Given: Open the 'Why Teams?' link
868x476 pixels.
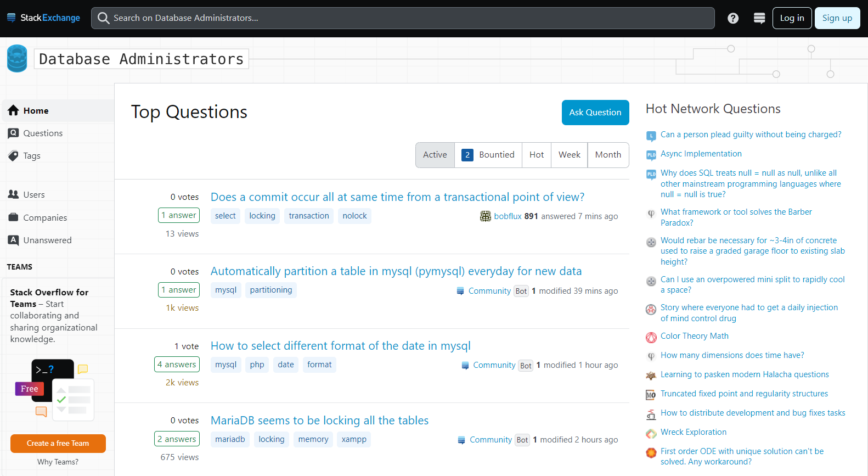Looking at the screenshot, I should click(x=58, y=462).
